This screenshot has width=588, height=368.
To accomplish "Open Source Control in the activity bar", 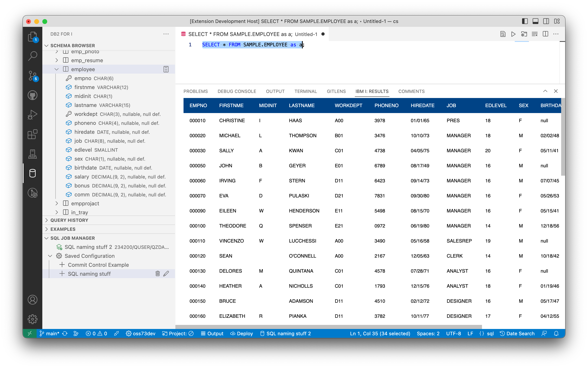I will (x=32, y=76).
